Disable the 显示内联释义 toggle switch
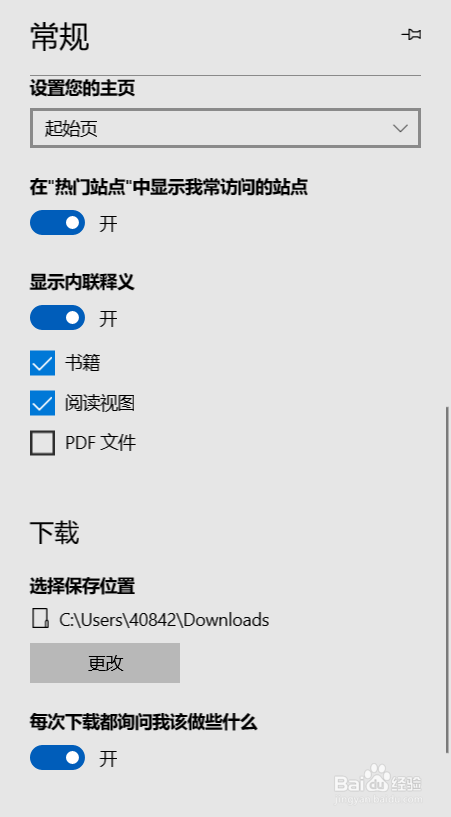451x817 pixels. pyautogui.click(x=57, y=318)
